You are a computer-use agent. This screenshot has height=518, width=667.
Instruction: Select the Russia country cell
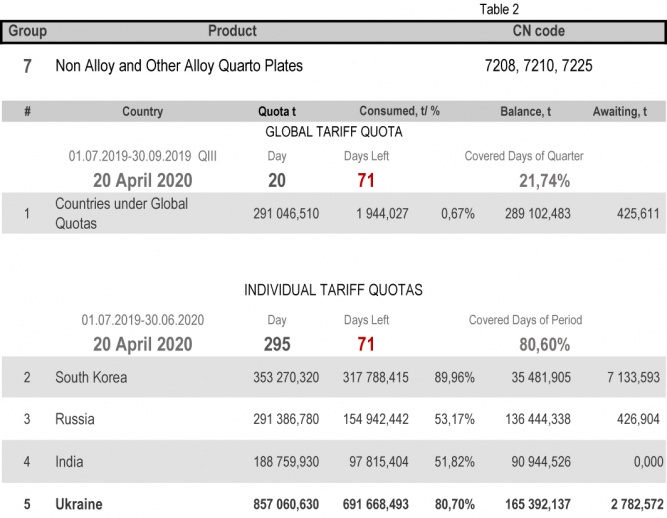coord(75,420)
